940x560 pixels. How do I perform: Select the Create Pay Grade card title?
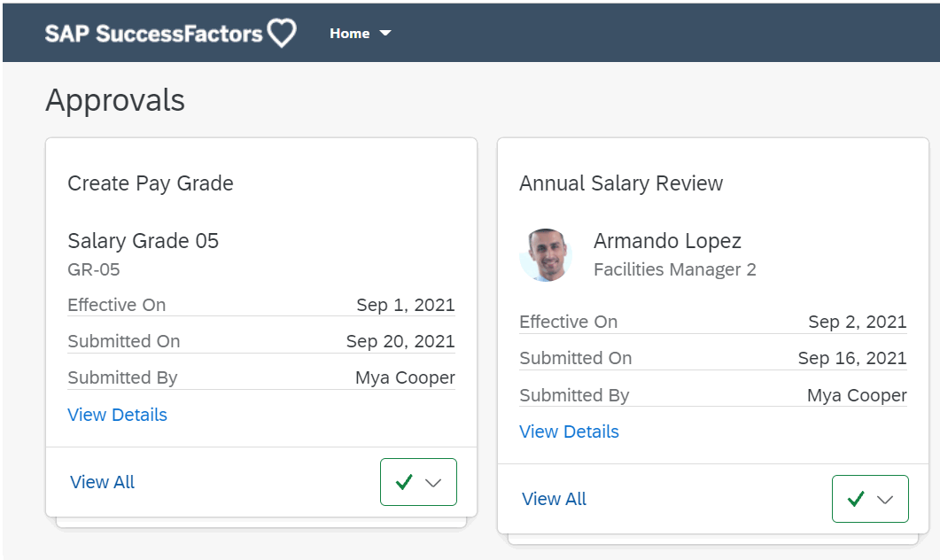[151, 183]
